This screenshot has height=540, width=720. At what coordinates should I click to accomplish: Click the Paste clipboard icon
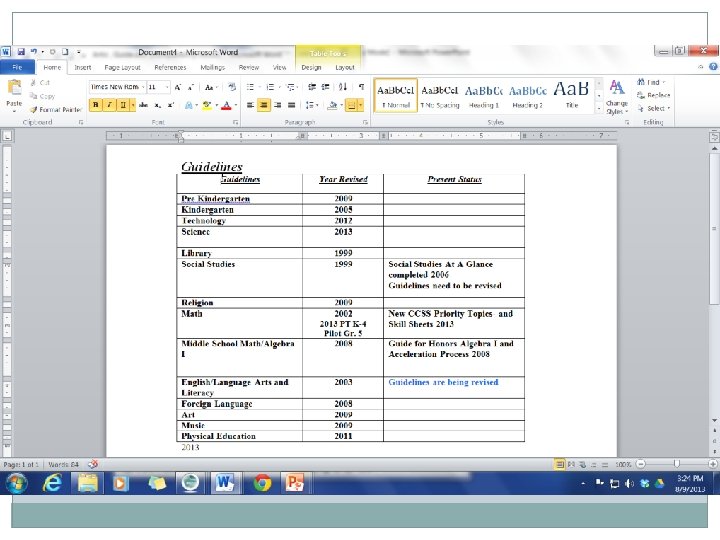pyautogui.click(x=14, y=88)
